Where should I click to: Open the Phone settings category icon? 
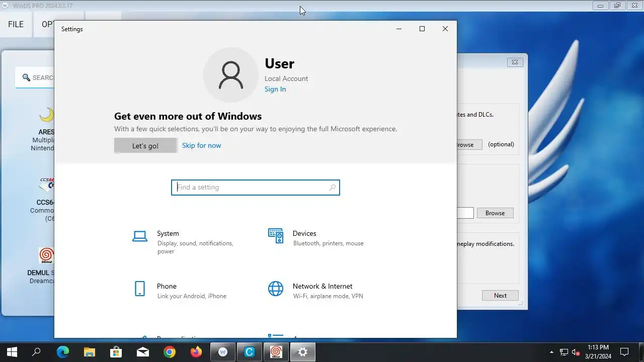tap(140, 289)
